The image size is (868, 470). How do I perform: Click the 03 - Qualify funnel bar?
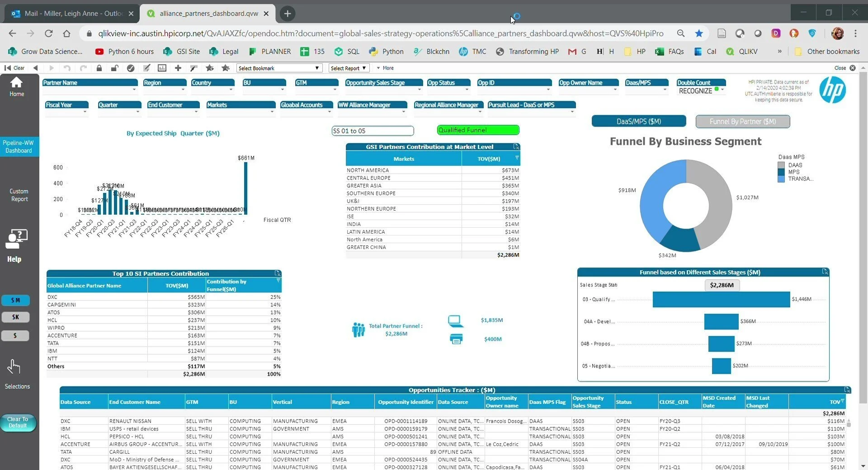tap(721, 299)
